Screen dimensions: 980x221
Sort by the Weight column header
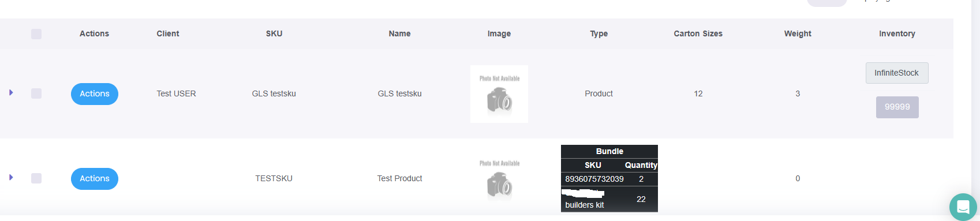[x=798, y=33]
